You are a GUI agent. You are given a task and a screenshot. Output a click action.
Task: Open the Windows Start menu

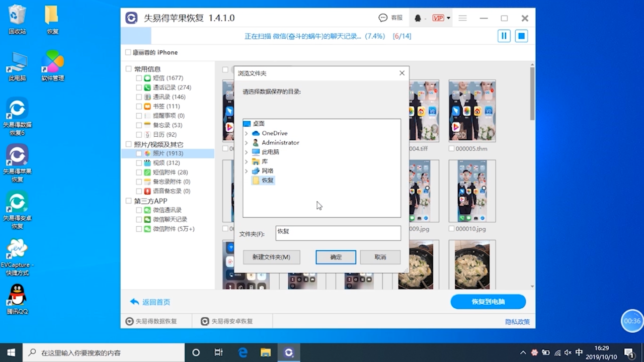(11, 352)
